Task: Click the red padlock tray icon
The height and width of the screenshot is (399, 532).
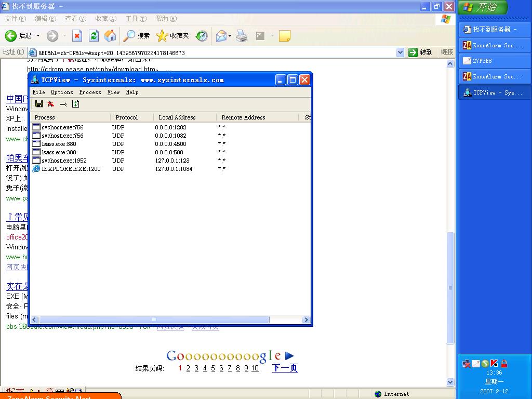Action: click(503, 364)
